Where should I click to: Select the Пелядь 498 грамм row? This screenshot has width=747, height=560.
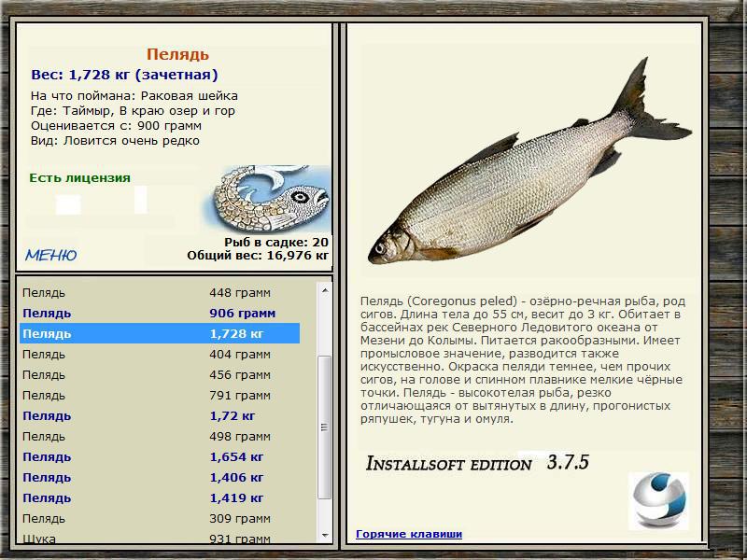[160, 436]
